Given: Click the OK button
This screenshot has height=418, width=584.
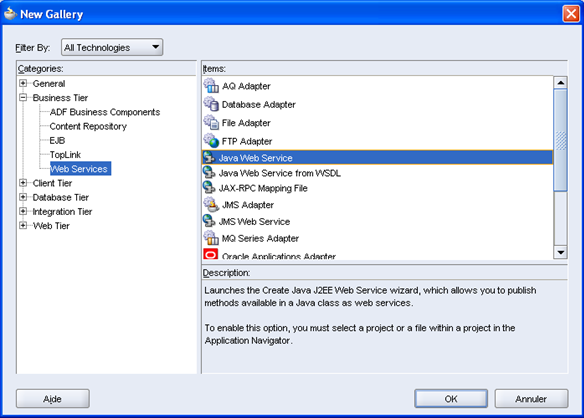Looking at the screenshot, I should point(451,399).
